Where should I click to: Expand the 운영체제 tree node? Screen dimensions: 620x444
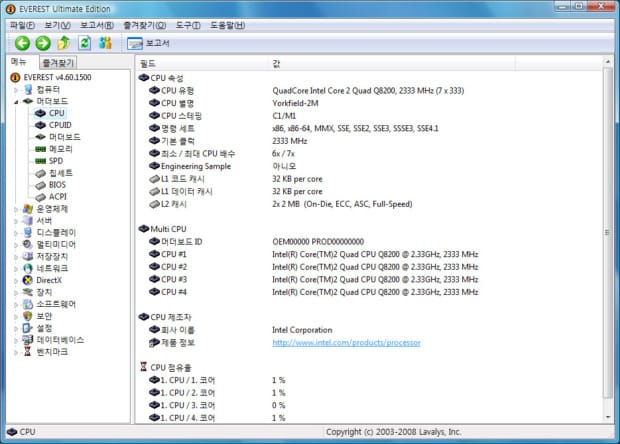coord(16,208)
